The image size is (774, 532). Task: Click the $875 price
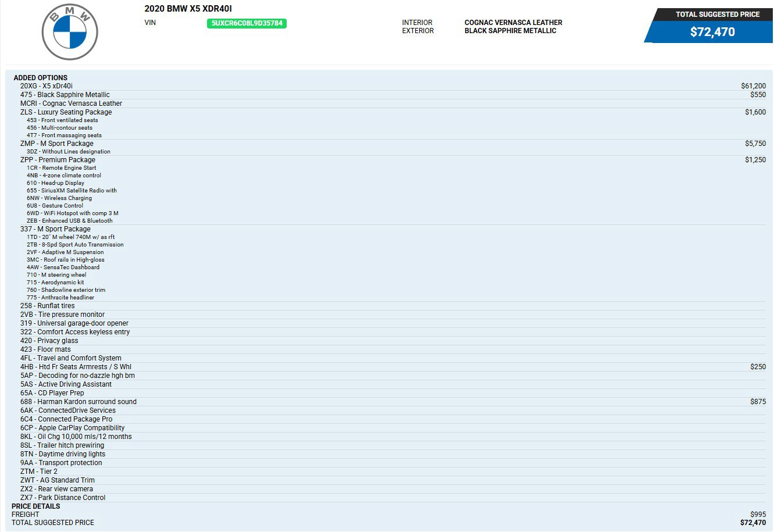pos(758,402)
